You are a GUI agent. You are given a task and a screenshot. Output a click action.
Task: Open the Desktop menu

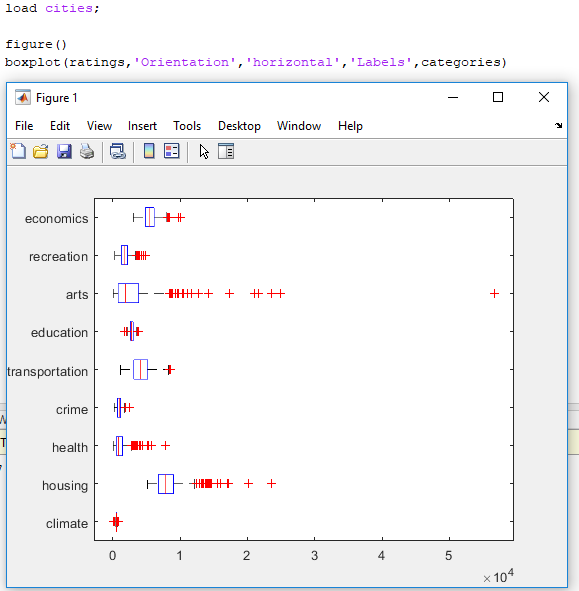(x=239, y=126)
